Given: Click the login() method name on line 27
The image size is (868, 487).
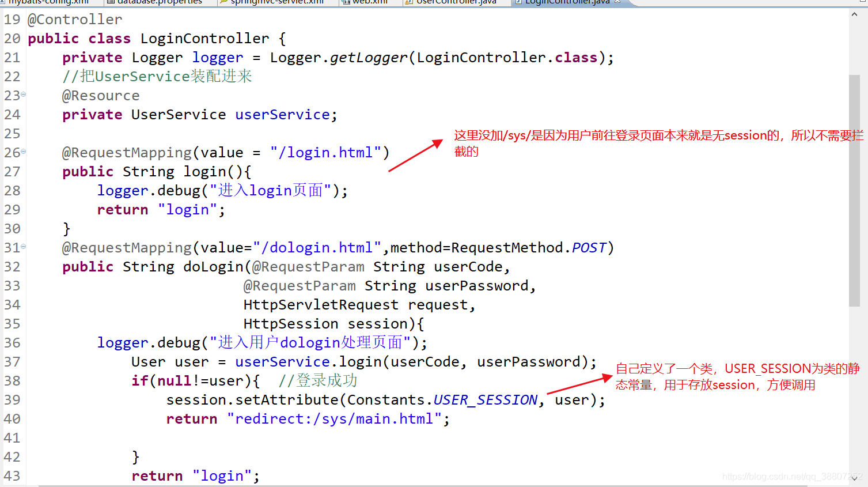Looking at the screenshot, I should click(204, 172).
